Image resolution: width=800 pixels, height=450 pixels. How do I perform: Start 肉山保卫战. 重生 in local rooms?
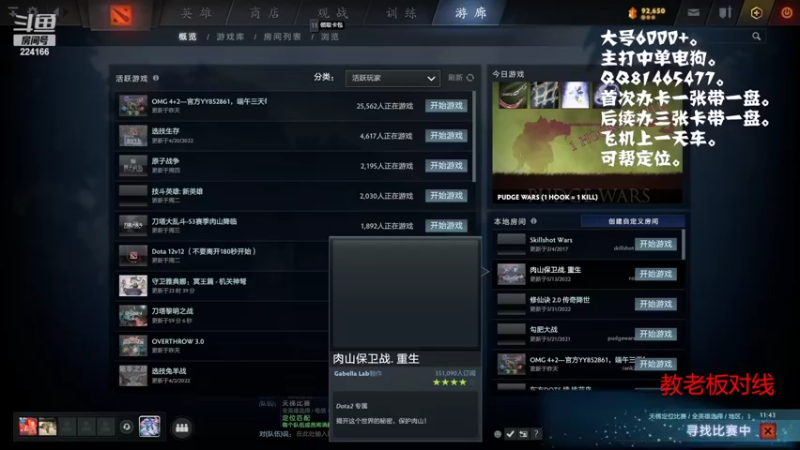tap(656, 274)
